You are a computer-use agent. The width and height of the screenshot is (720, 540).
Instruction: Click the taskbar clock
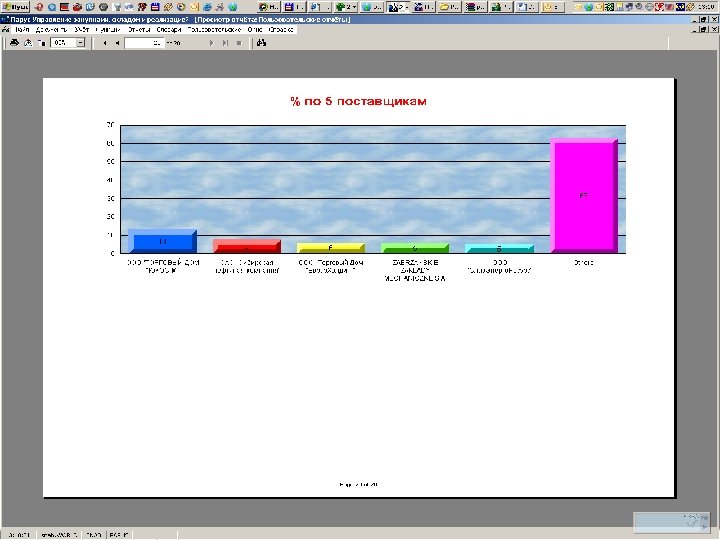pos(709,7)
